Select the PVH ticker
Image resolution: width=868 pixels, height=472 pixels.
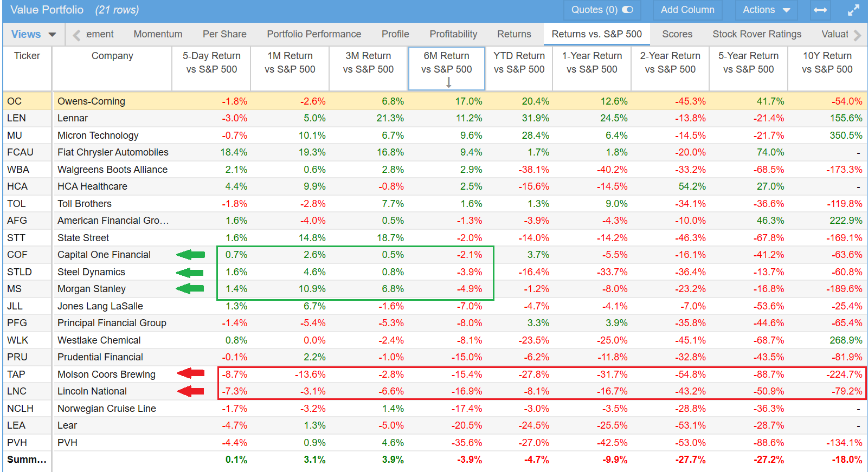click(x=17, y=443)
